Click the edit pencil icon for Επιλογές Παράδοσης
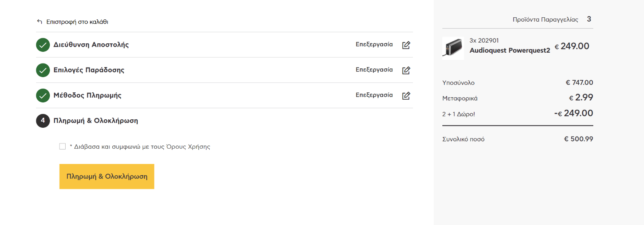Image resolution: width=644 pixels, height=225 pixels. click(x=406, y=70)
